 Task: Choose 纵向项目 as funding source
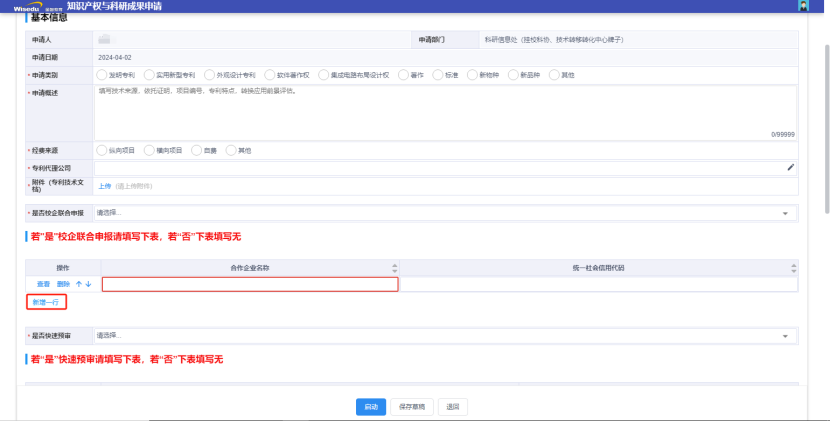pyautogui.click(x=101, y=150)
